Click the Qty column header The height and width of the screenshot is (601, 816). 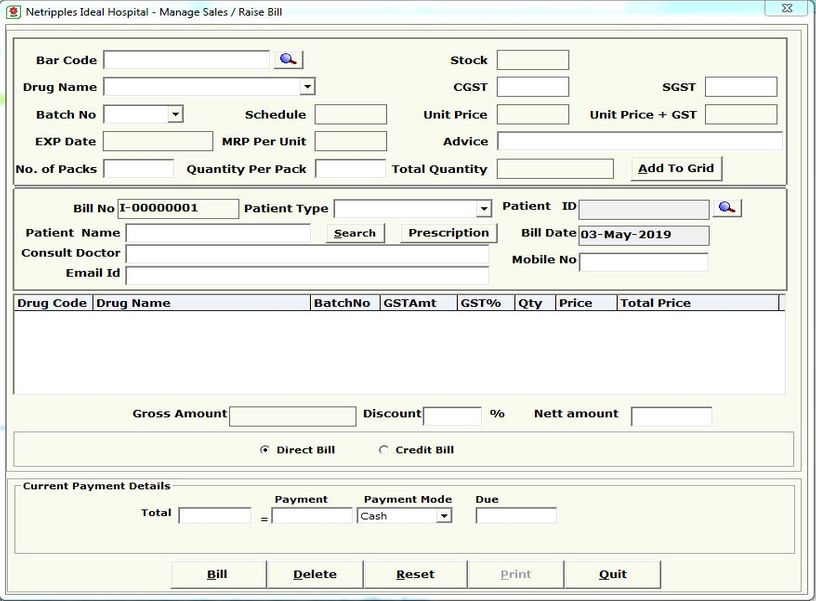[x=535, y=303]
